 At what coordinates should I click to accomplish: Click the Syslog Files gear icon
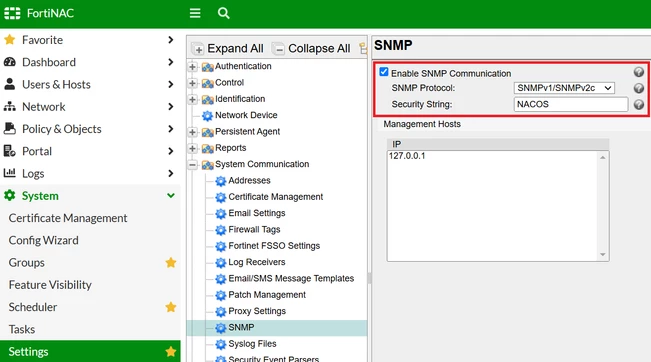pos(220,344)
